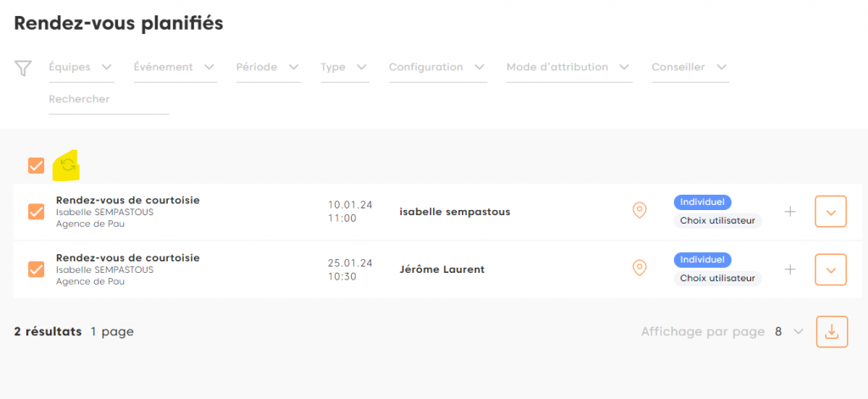This screenshot has width=868, height=399.
Task: Expand the Jérôme Laurent appointment row
Action: pos(831,269)
